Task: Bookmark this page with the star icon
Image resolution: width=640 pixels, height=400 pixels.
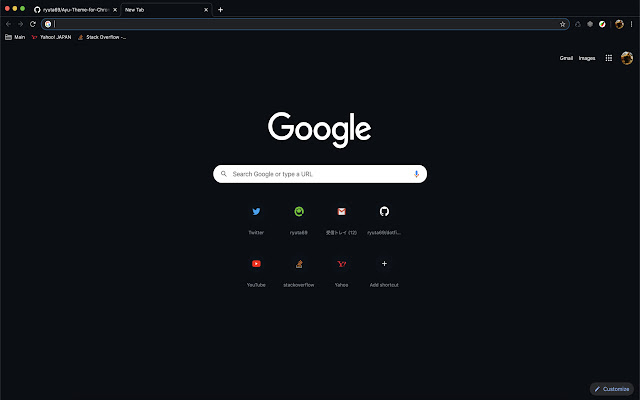Action: [x=562, y=24]
